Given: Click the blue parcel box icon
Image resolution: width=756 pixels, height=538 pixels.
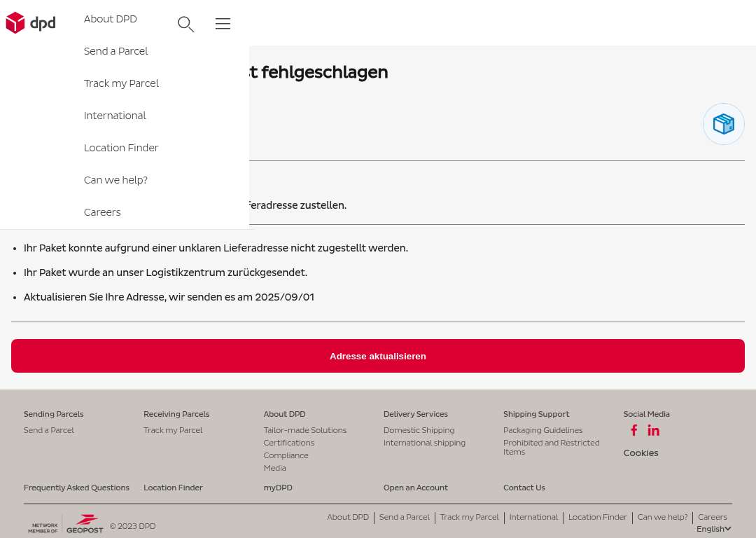Looking at the screenshot, I should [723, 124].
